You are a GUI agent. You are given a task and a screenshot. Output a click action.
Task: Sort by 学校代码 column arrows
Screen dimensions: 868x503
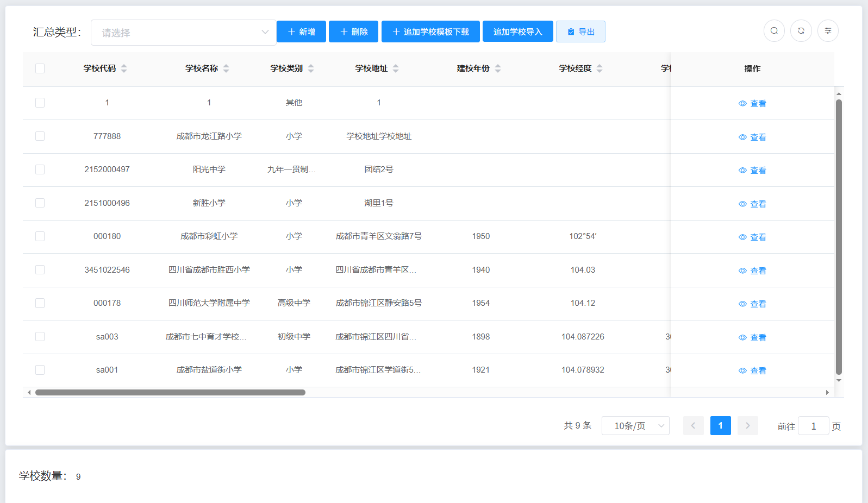point(124,68)
